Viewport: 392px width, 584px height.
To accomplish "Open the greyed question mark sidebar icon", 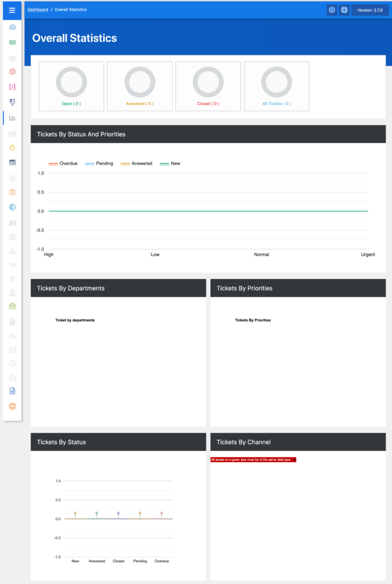I will [13, 278].
